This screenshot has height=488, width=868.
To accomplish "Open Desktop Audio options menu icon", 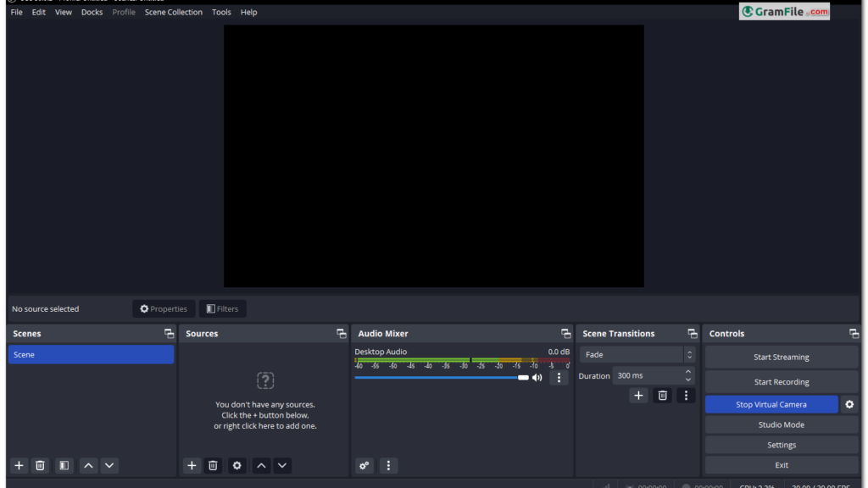I will 559,377.
